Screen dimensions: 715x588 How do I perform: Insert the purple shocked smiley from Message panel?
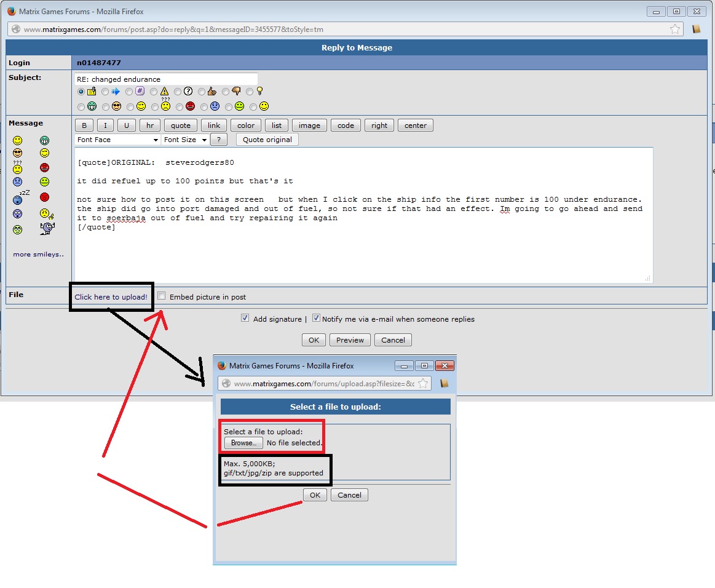point(17,213)
